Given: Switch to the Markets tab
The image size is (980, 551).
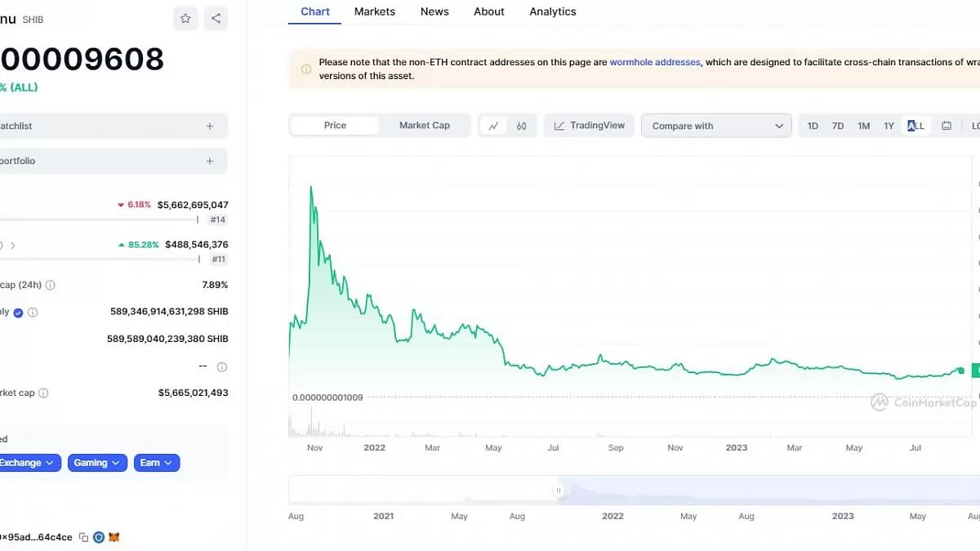Looking at the screenshot, I should (x=374, y=11).
